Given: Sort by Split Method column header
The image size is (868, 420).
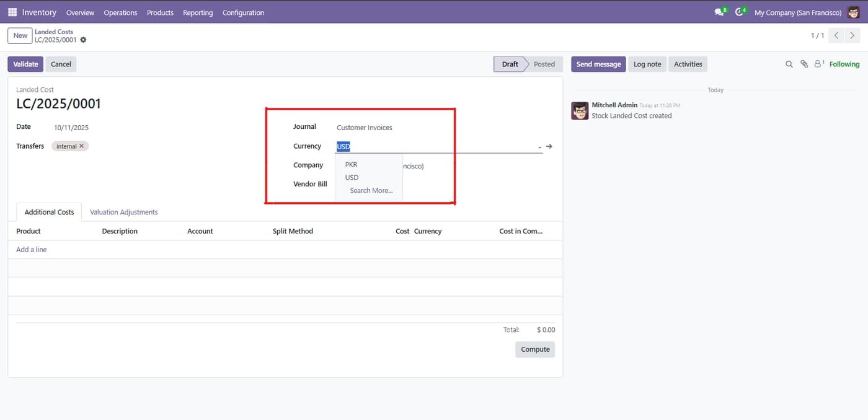Looking at the screenshot, I should [293, 231].
